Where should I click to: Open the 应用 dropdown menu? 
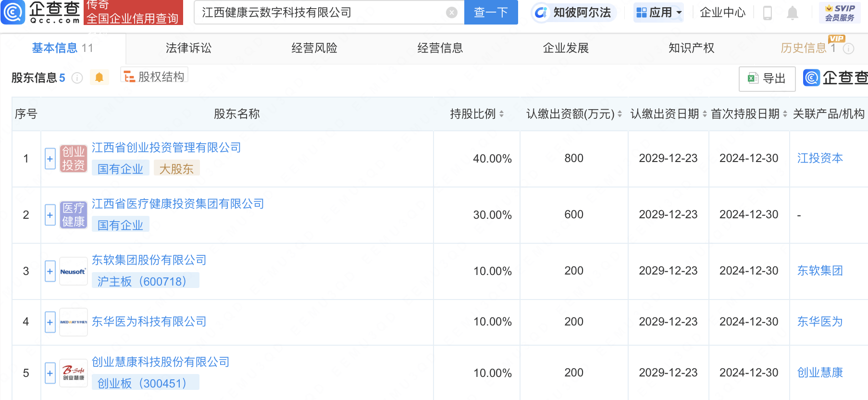coord(659,12)
